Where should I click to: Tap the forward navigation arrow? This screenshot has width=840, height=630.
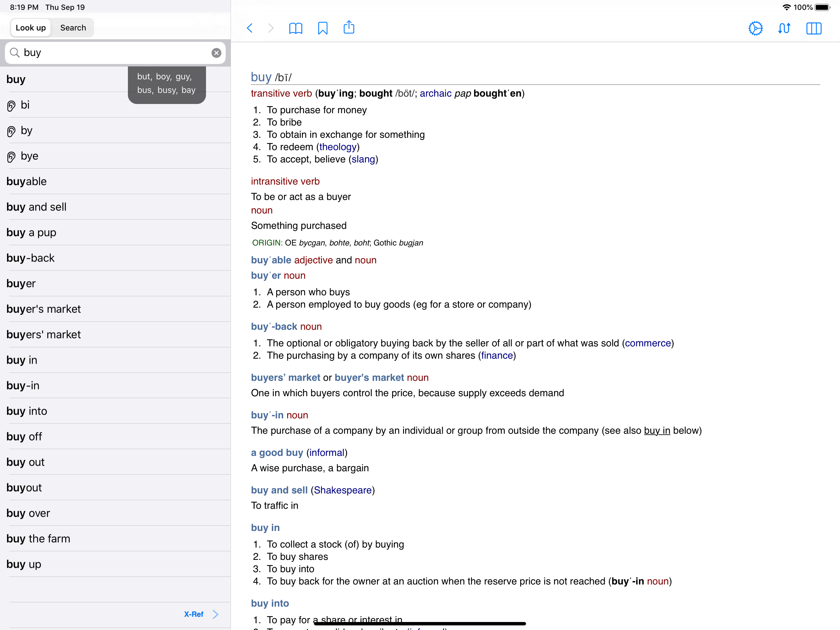[x=271, y=28]
